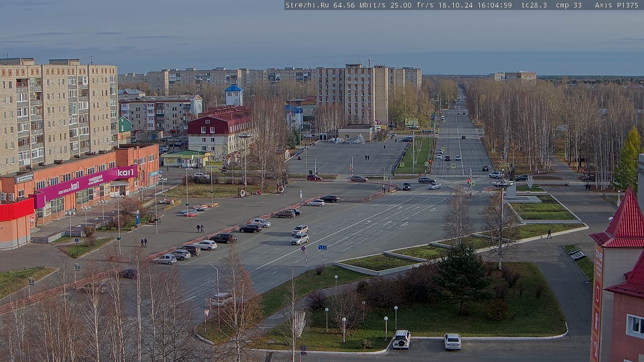Click the 16:04:59 timestamp

coord(495,5)
